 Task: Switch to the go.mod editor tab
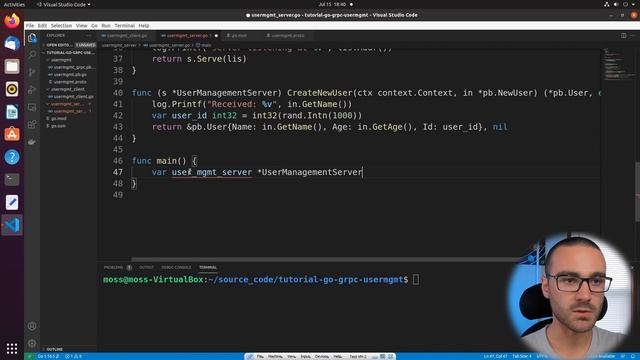pyautogui.click(x=240, y=36)
